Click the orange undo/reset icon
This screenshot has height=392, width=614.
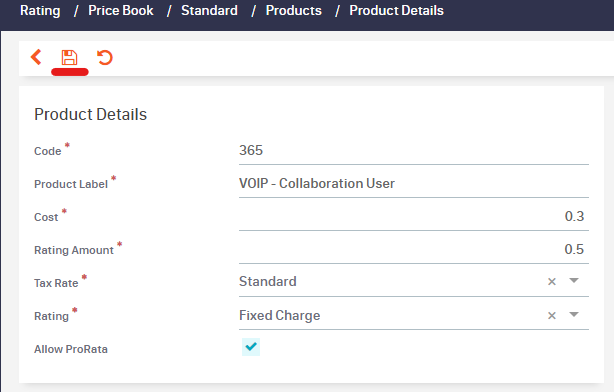105,58
